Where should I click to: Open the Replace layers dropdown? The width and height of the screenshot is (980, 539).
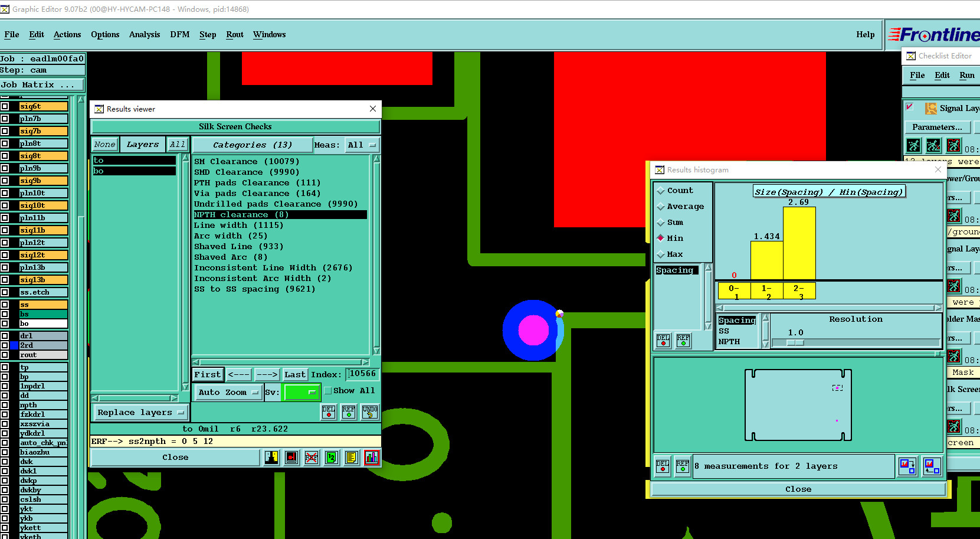point(140,413)
